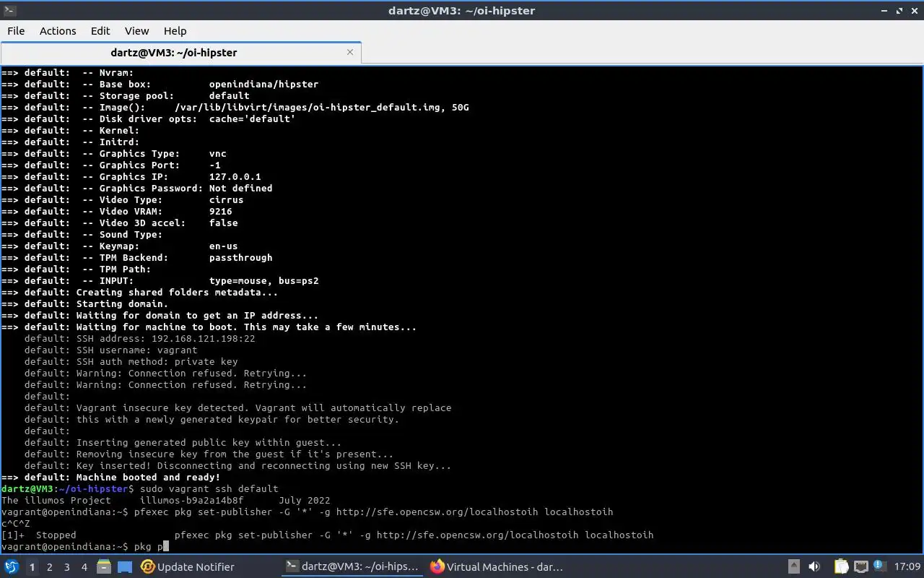924x578 pixels.
Task: Open the View menu
Action: point(136,31)
